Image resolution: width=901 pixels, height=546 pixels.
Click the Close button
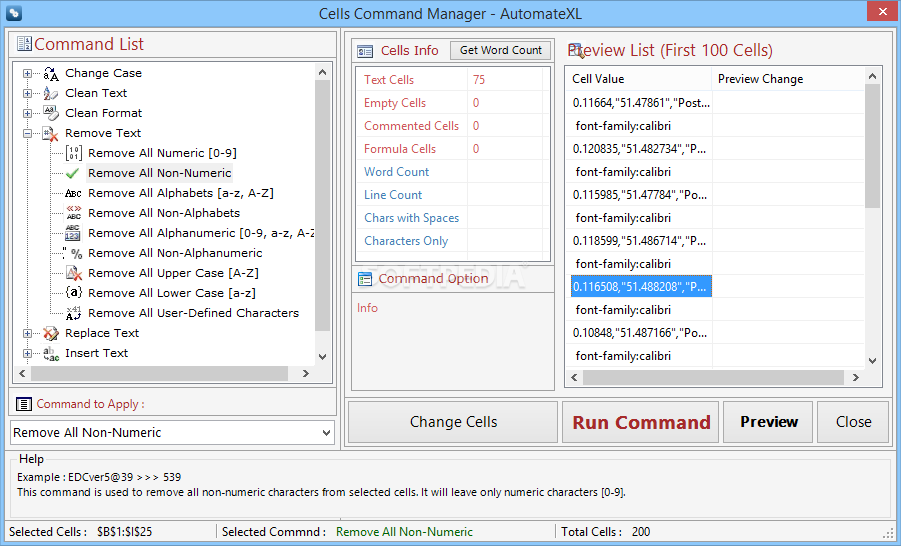(x=853, y=422)
